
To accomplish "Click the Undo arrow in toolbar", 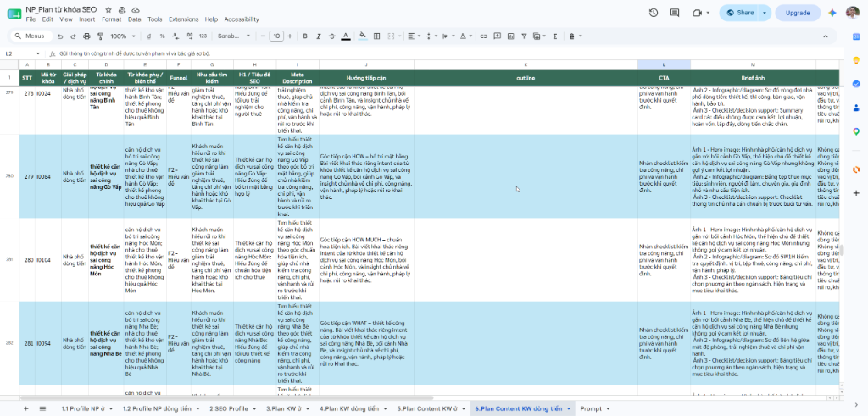I will [x=60, y=36].
